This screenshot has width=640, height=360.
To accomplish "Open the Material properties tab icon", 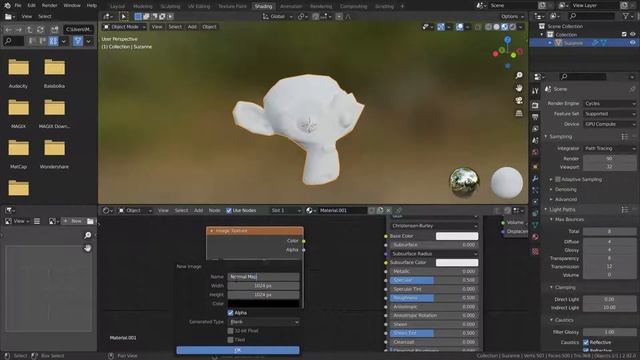I will (535, 237).
